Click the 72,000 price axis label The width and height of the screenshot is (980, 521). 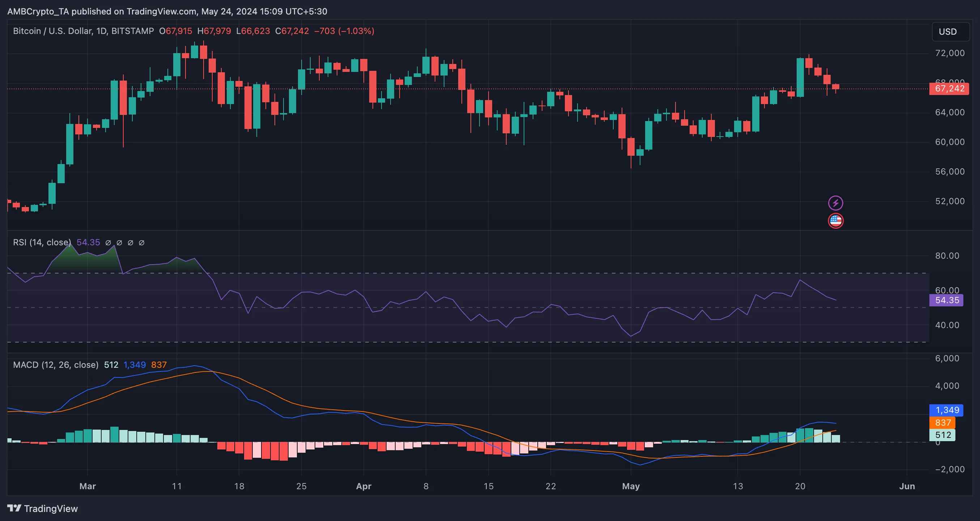pyautogui.click(x=950, y=53)
